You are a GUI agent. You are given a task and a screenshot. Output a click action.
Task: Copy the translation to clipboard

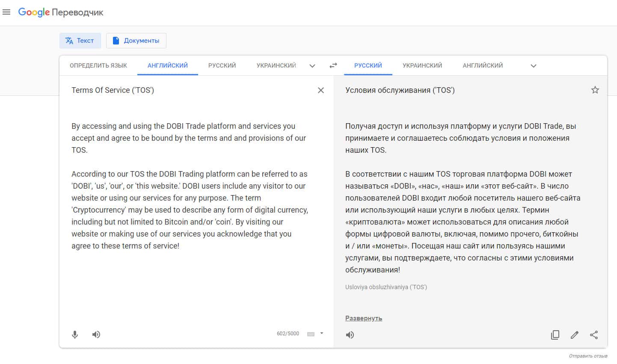tap(555, 335)
